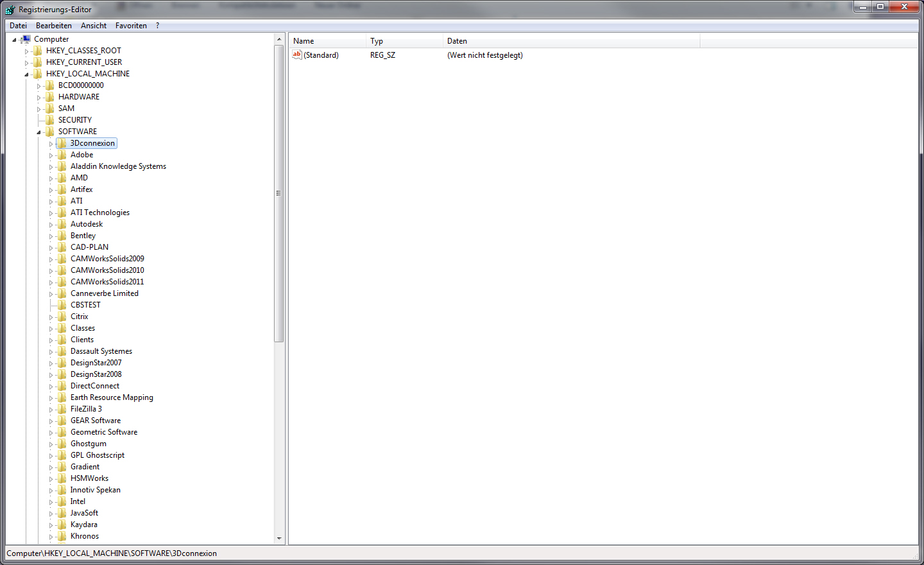Screen dimensions: 924x565
Task: Open the Bearbeiten menu
Action: 54,26
